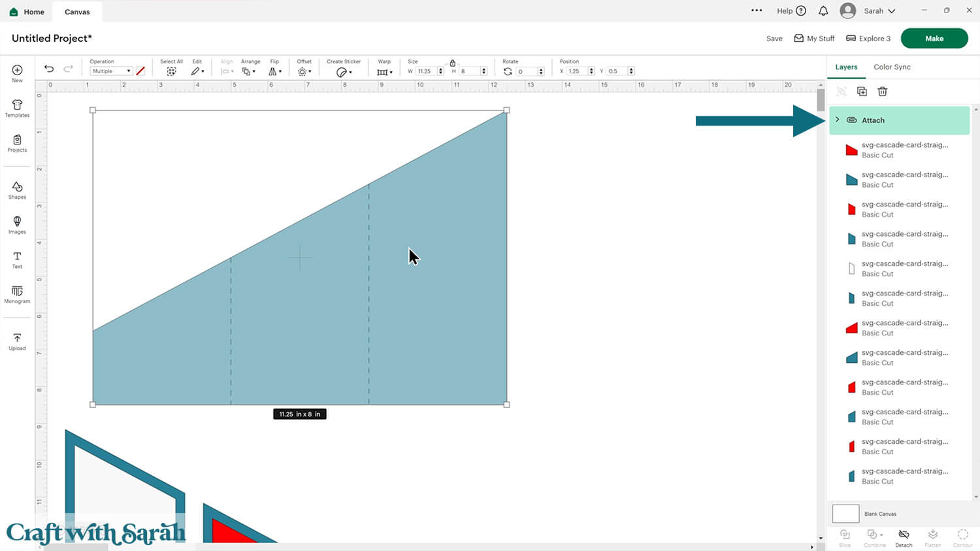Screen dimensions: 980x551
Task: Open the Operation dropdown
Action: (110, 71)
